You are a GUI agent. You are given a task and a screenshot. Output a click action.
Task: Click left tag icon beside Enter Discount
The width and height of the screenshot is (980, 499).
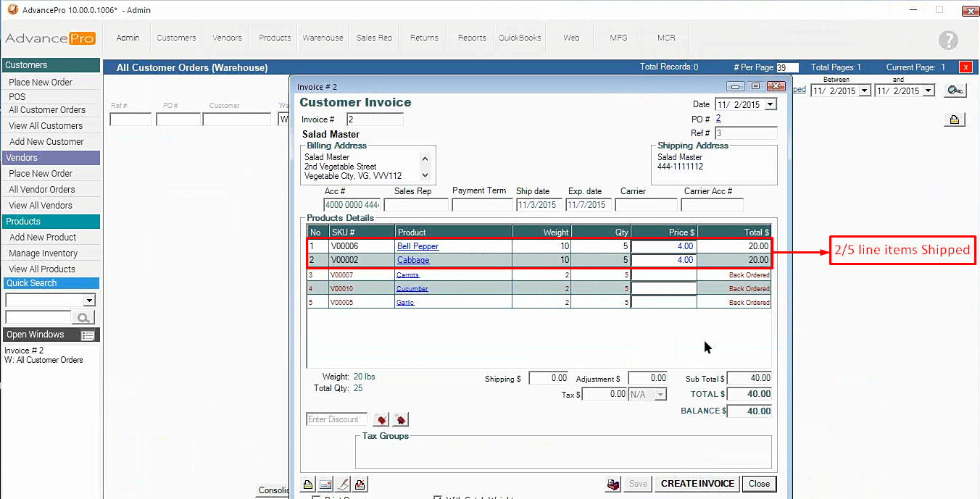pyautogui.click(x=381, y=420)
